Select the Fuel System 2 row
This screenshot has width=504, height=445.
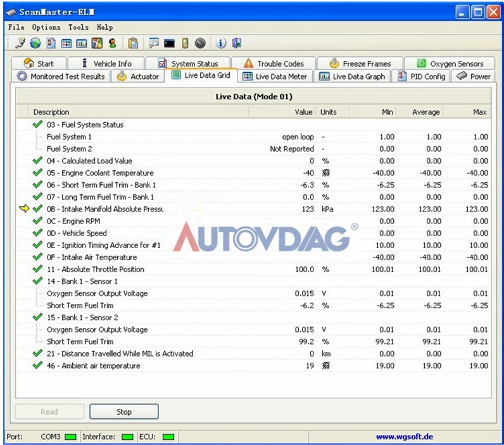tap(254, 149)
